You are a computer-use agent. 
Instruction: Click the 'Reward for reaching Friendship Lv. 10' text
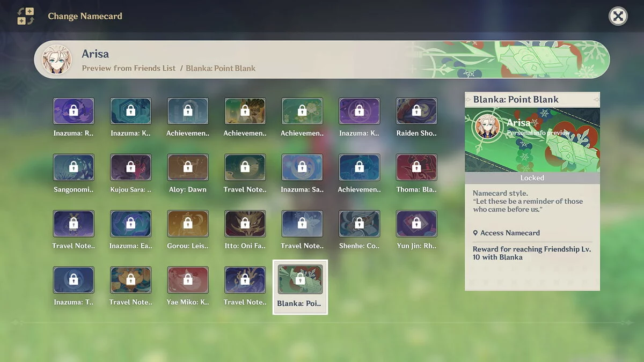[532, 253]
